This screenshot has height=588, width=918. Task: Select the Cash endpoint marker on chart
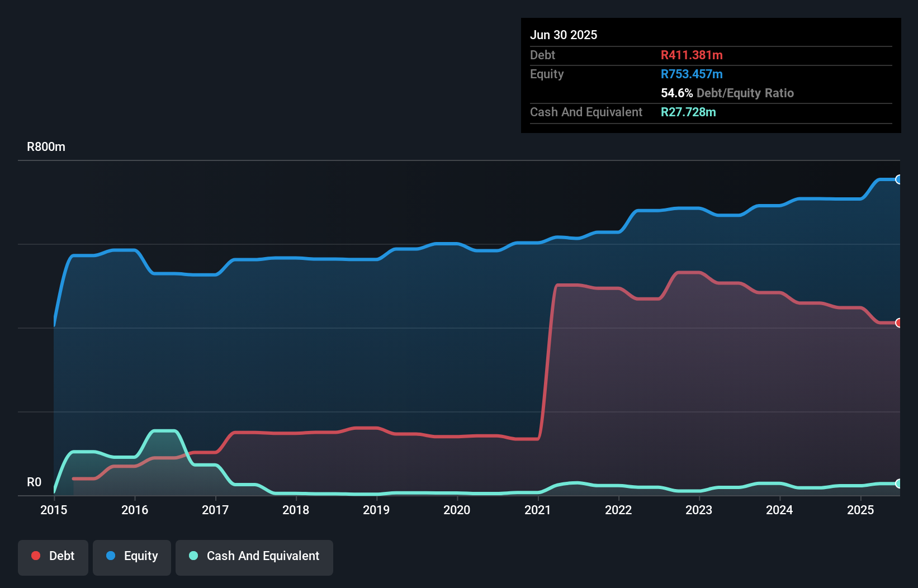(x=899, y=484)
